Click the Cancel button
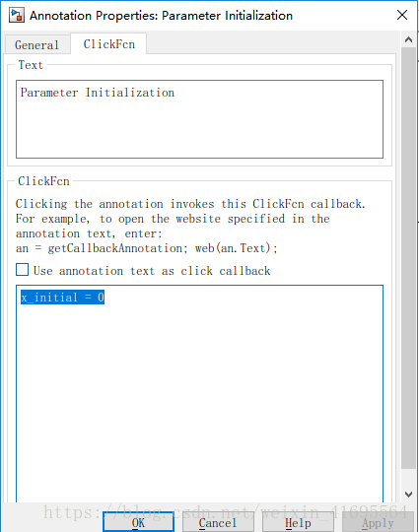The image size is (419, 532). coord(218,523)
